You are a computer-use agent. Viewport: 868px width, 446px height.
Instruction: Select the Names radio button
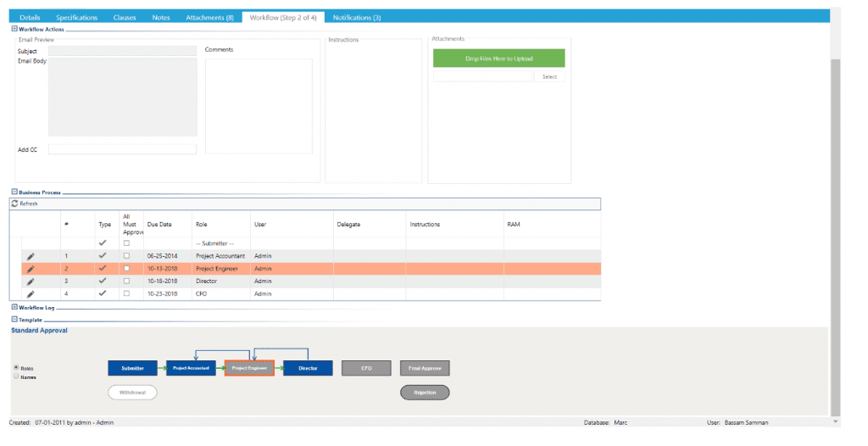[x=16, y=376]
